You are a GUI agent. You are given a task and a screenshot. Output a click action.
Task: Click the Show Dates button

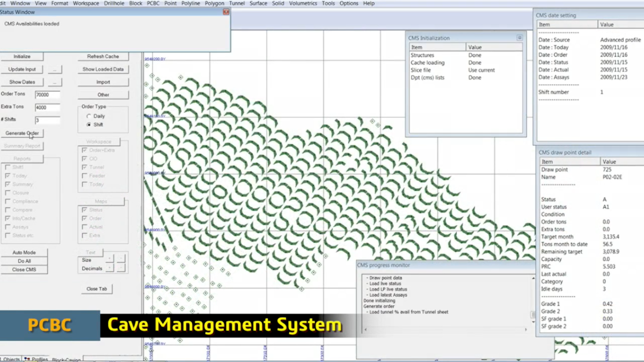[22, 82]
